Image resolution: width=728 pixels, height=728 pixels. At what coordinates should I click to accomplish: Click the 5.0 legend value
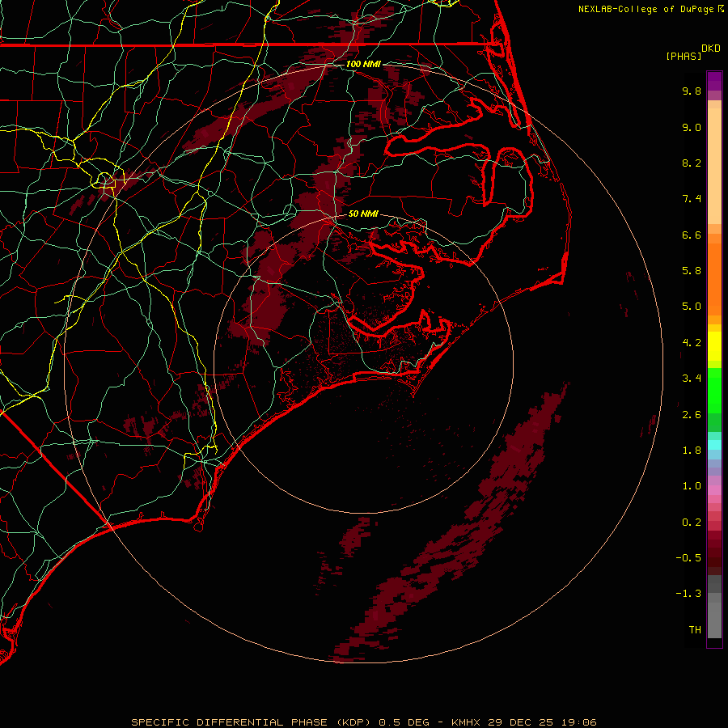(692, 307)
